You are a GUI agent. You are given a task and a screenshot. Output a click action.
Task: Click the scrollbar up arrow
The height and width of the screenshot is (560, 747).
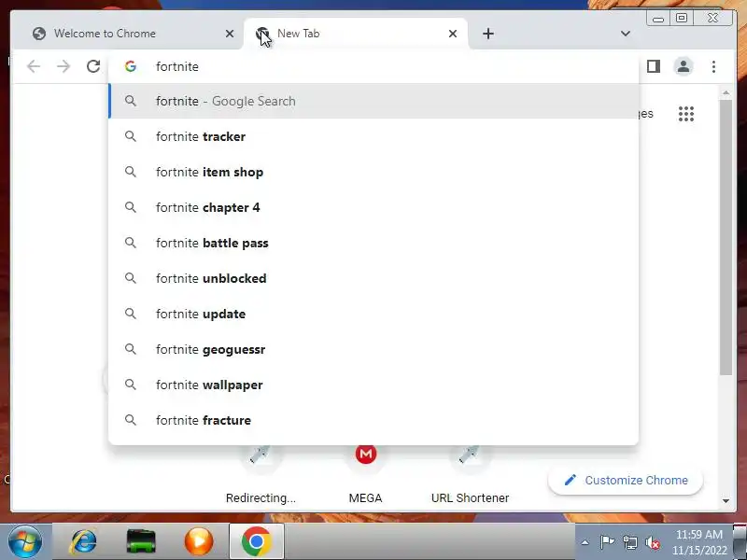(x=726, y=92)
